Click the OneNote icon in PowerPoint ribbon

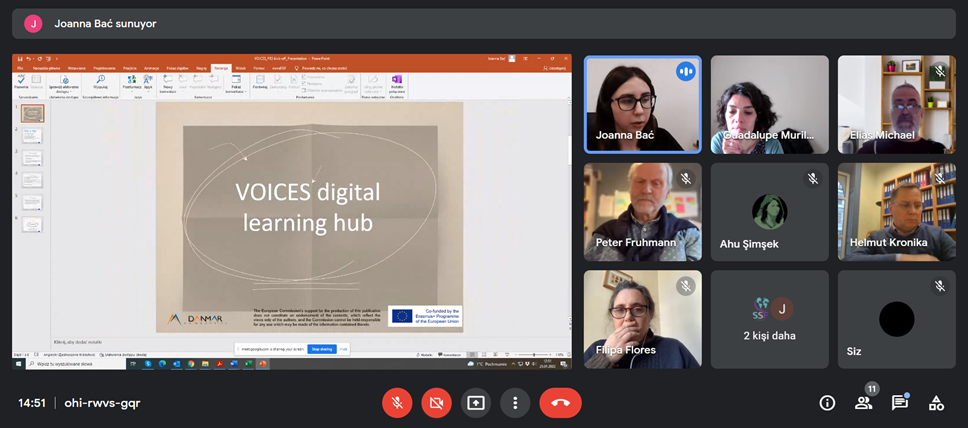tap(397, 80)
